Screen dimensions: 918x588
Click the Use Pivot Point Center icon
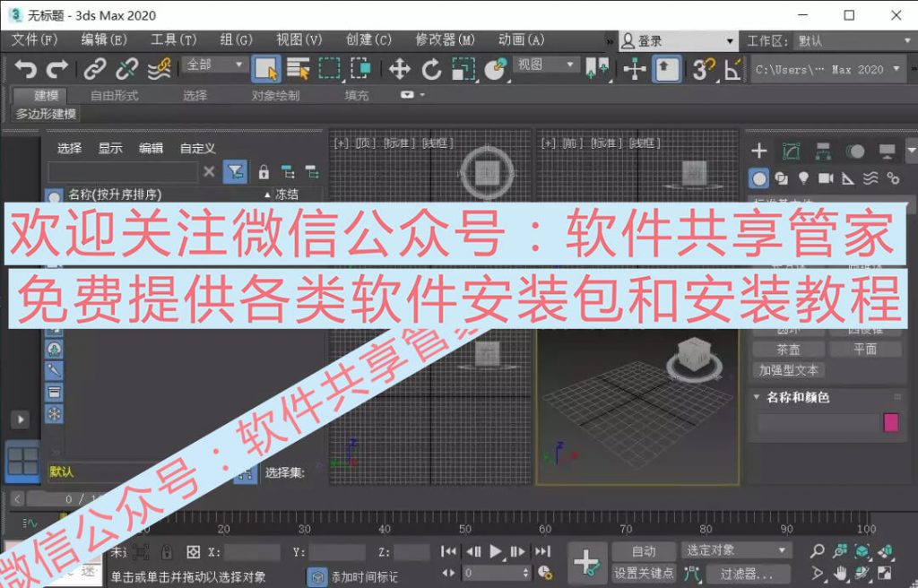597,69
